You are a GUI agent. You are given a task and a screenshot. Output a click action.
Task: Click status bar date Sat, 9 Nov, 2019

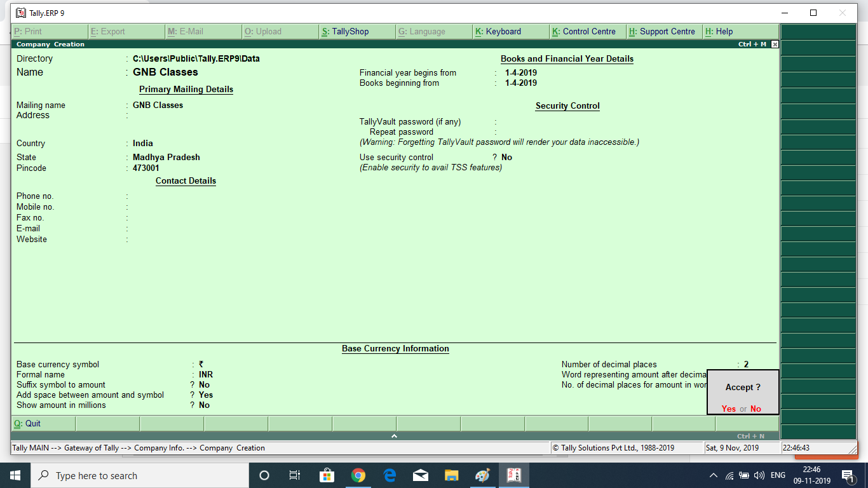732,447
